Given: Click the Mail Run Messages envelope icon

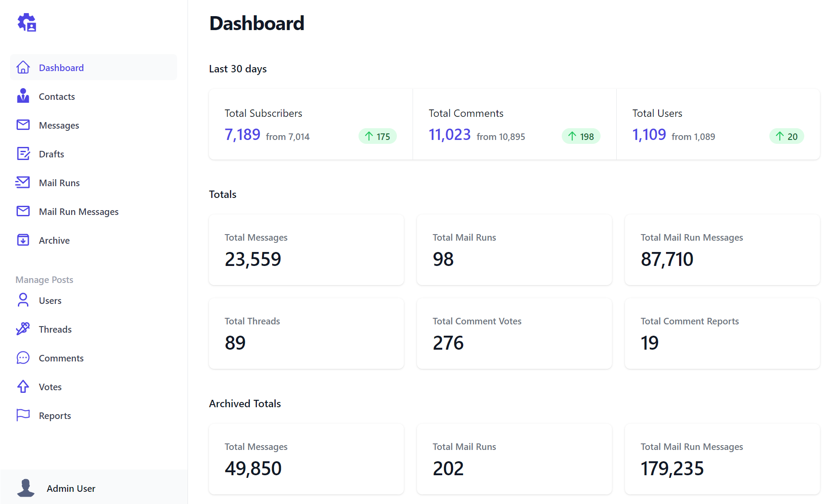Looking at the screenshot, I should pyautogui.click(x=23, y=211).
